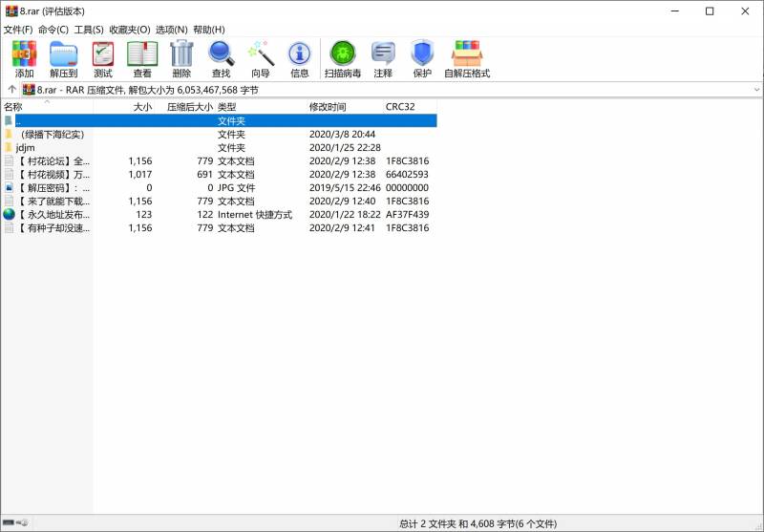This screenshot has height=532, width=764.
Task: Launch the 向导 (Wizard) tool
Action: tap(261, 59)
